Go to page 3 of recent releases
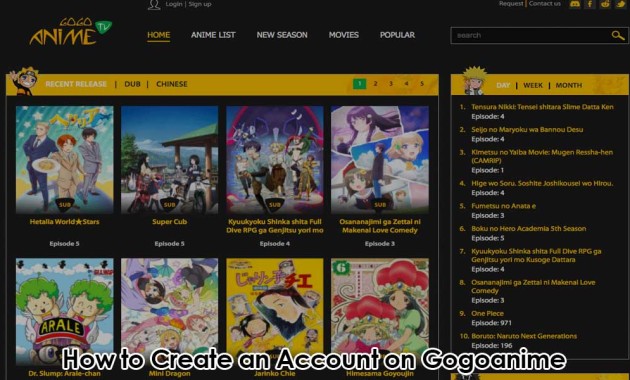This screenshot has width=630, height=380. coord(391,84)
